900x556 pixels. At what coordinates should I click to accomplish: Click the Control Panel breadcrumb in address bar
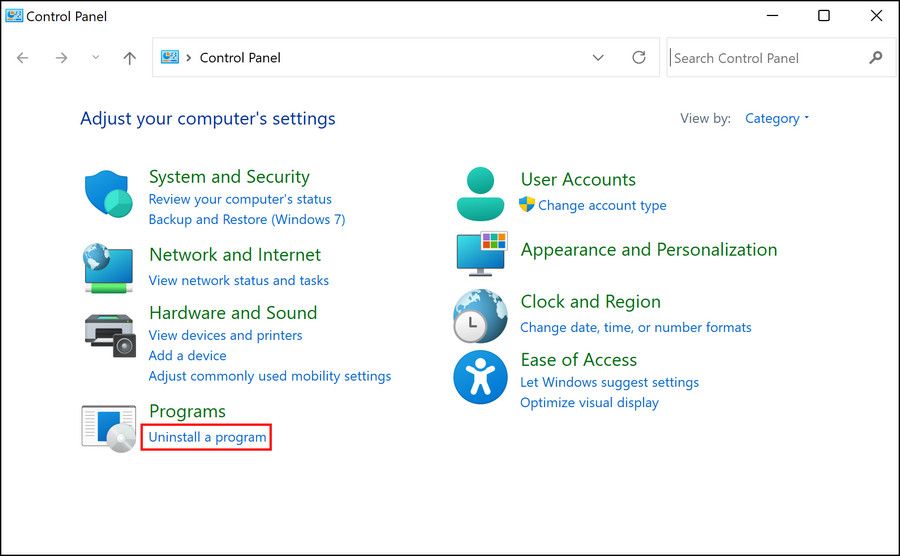click(x=240, y=58)
